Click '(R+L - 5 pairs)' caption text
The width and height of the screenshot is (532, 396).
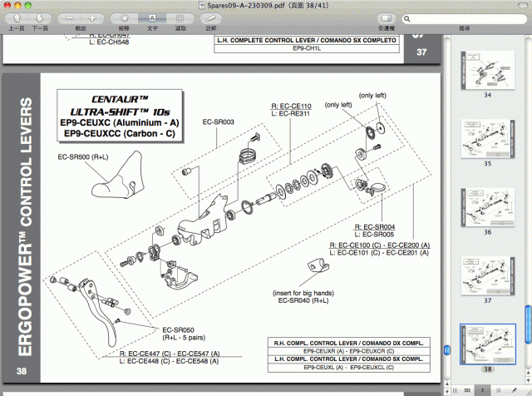(184, 338)
